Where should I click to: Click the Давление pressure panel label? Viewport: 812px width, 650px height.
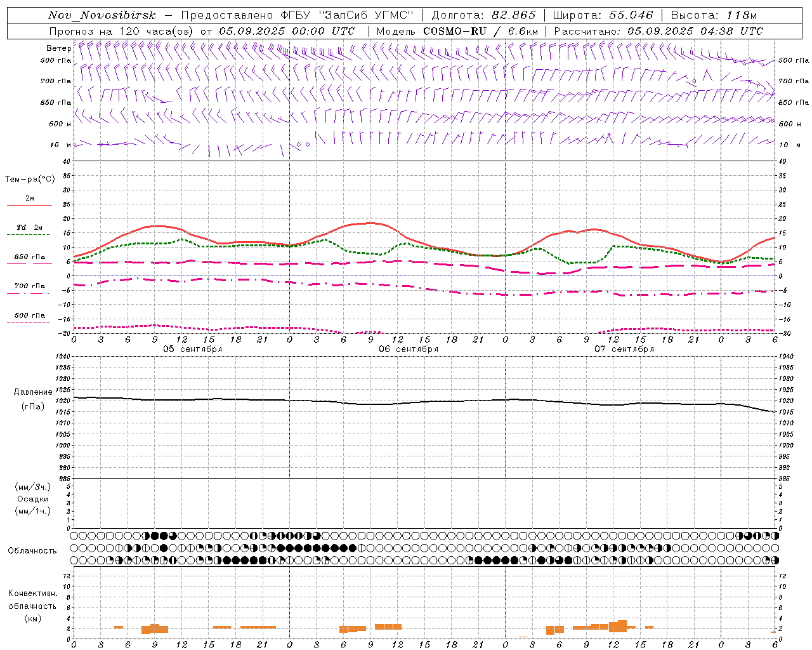(x=32, y=392)
